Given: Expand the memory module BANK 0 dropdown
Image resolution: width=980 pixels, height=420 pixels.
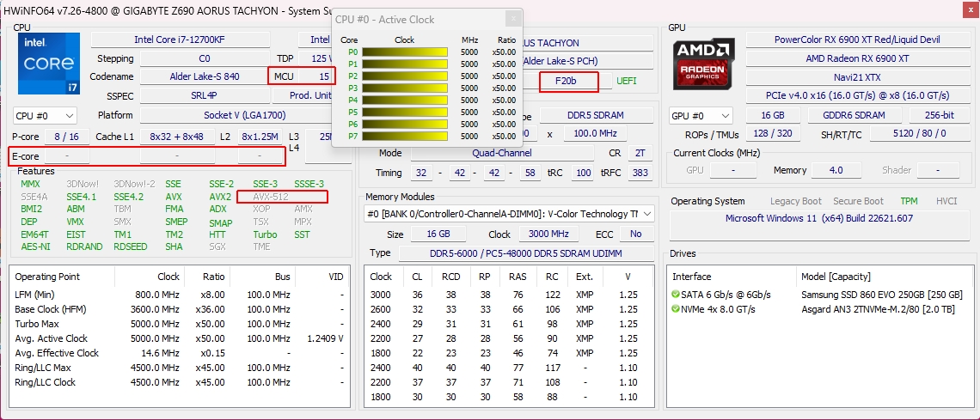Looking at the screenshot, I should 509,214.
